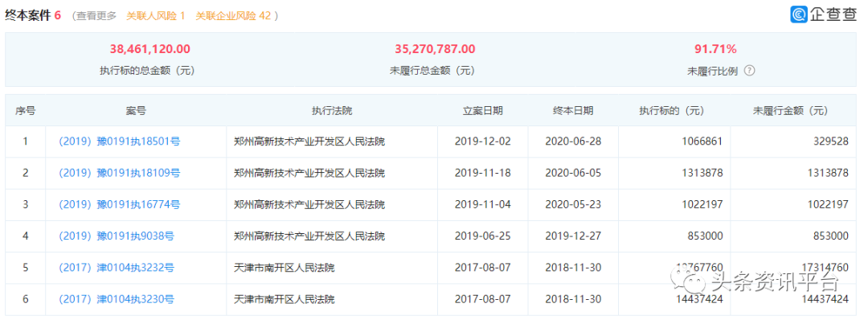Click the 立案日期 column header
The image size is (868, 320).
[x=483, y=110]
